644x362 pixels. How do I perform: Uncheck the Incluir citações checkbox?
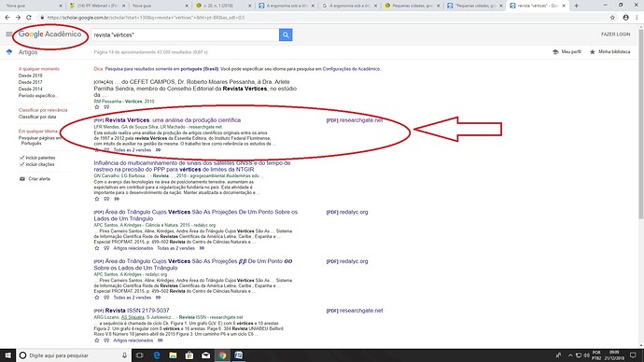tap(21, 164)
